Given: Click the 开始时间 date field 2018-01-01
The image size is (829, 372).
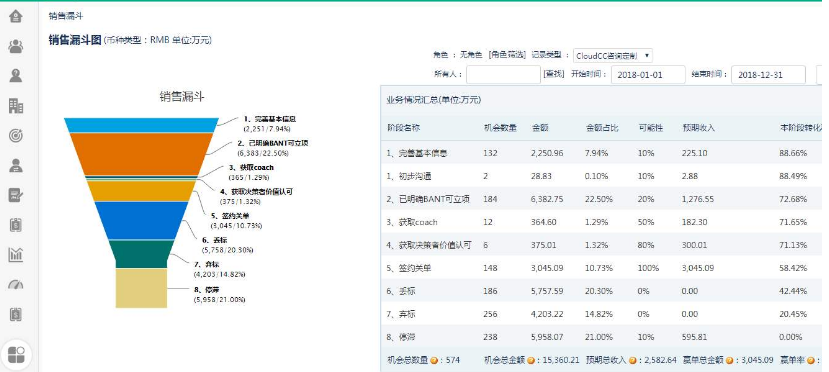Looking at the screenshot, I should coord(648,75).
